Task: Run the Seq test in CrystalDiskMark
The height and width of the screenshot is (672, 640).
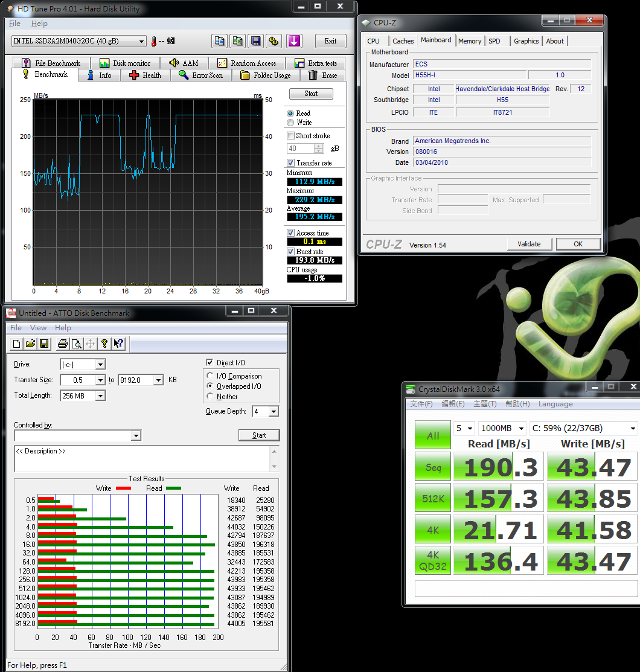Action: pyautogui.click(x=432, y=466)
